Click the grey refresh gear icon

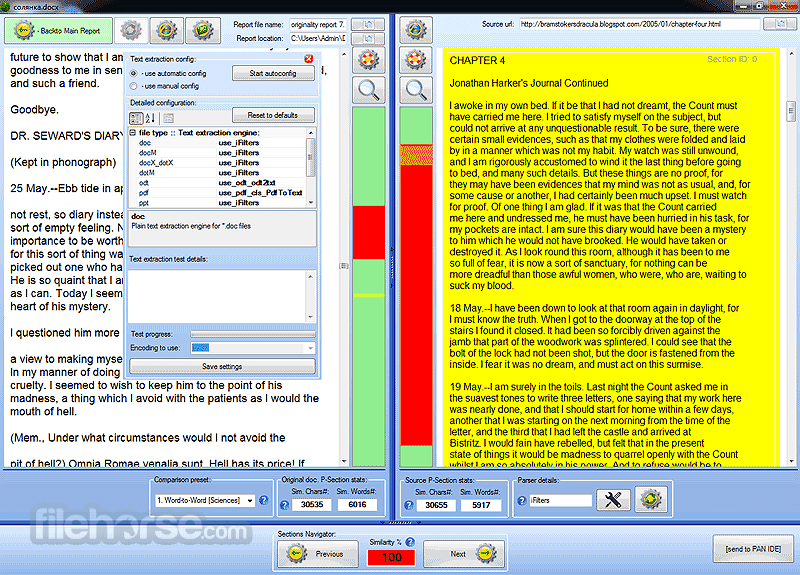pyautogui.click(x=131, y=31)
